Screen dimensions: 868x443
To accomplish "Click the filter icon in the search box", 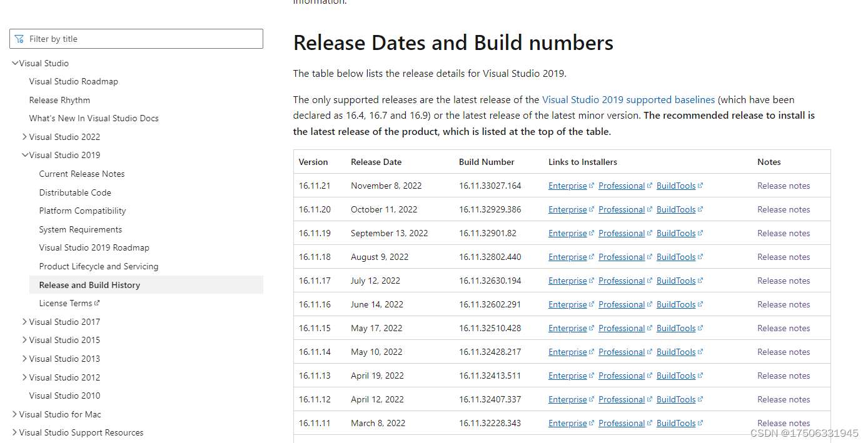I will (19, 39).
